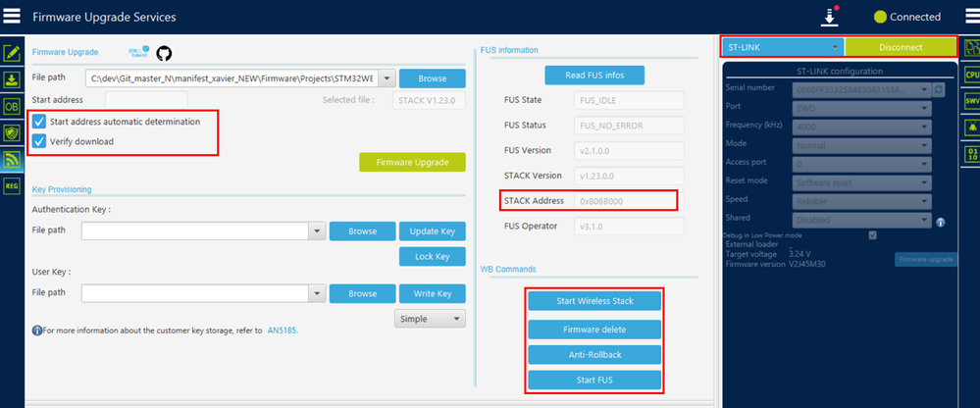Click the Update Key button
This screenshot has height=408, width=980.
(433, 231)
